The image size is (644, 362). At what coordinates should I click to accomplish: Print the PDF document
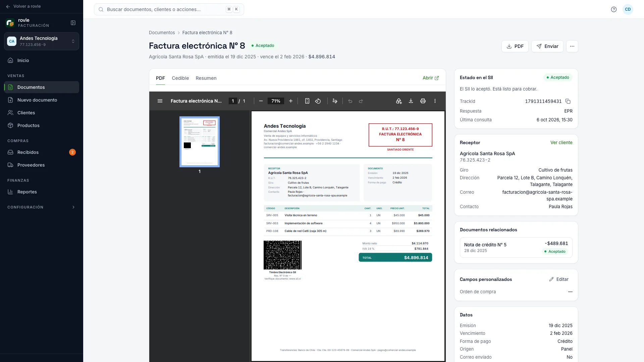tap(423, 101)
